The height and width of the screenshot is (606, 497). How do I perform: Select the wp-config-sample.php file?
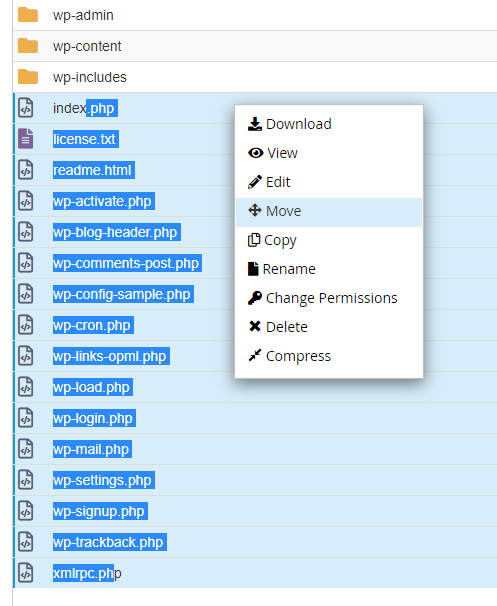(123, 294)
